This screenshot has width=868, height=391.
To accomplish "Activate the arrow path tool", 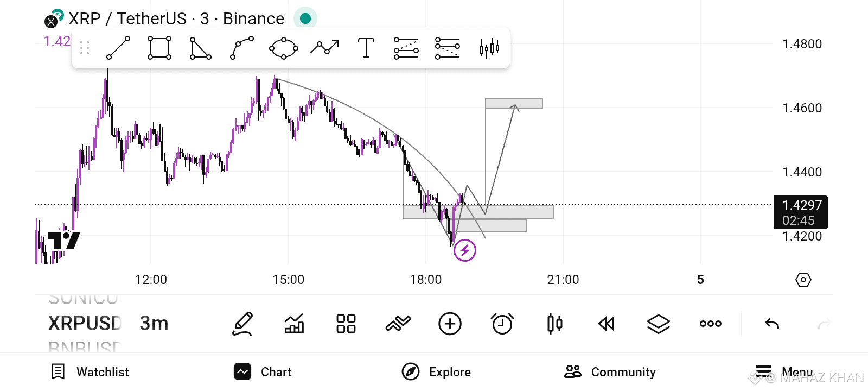I will point(324,48).
